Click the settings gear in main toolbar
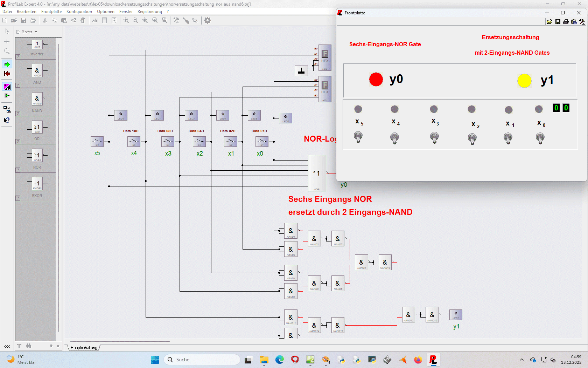This screenshot has width=588, height=368. pos(208,20)
